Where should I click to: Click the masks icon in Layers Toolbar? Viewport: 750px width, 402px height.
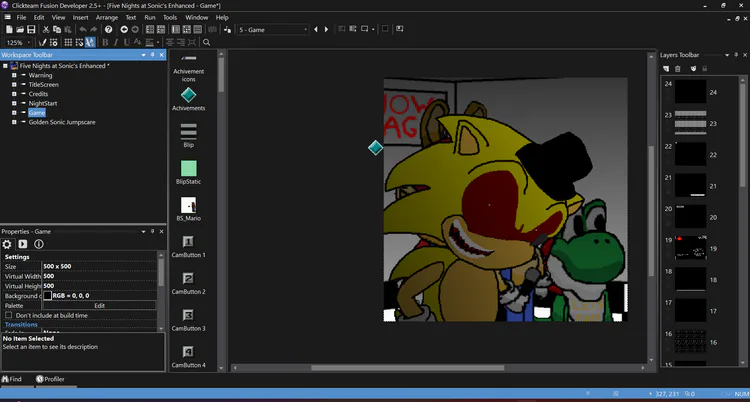[x=693, y=69]
